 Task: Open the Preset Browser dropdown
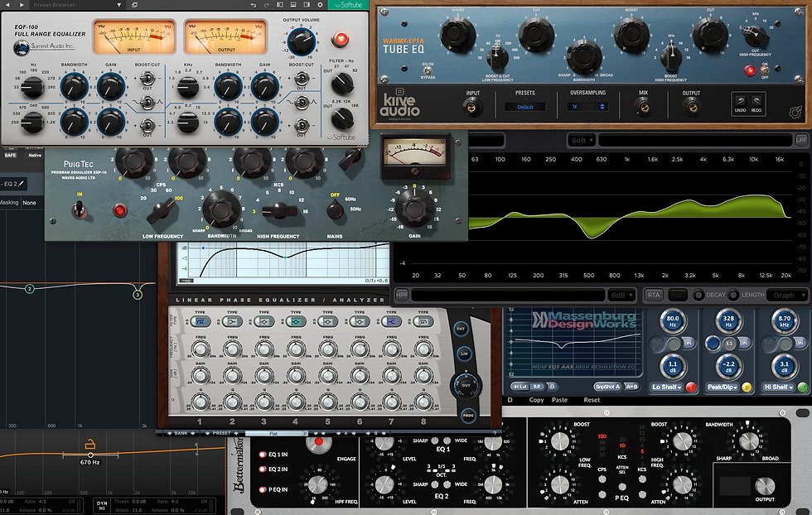119,5
